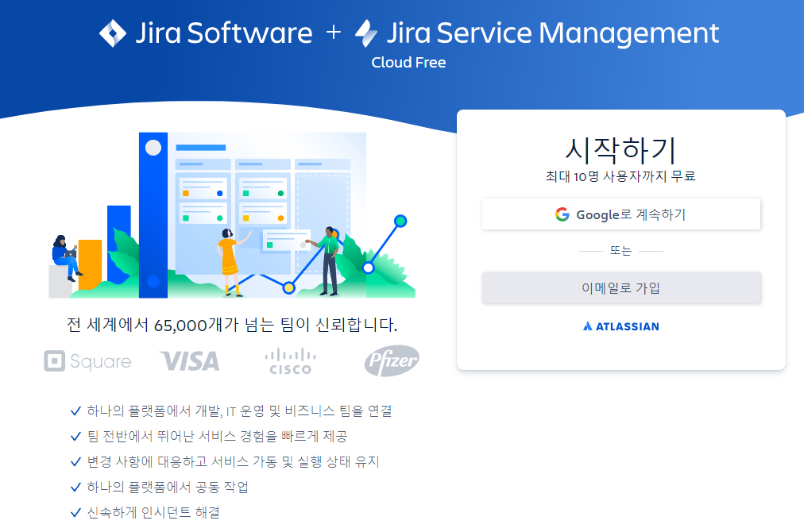This screenshot has height=532, width=804.
Task: Click the checkmark beside '하나의 플랫폼에서 공동 작업'
Action: 75,488
